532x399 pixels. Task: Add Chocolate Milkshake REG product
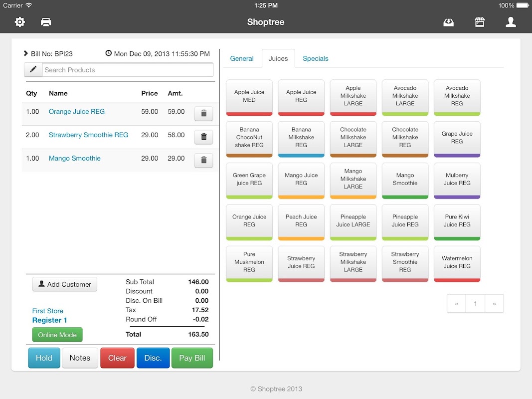(405, 139)
